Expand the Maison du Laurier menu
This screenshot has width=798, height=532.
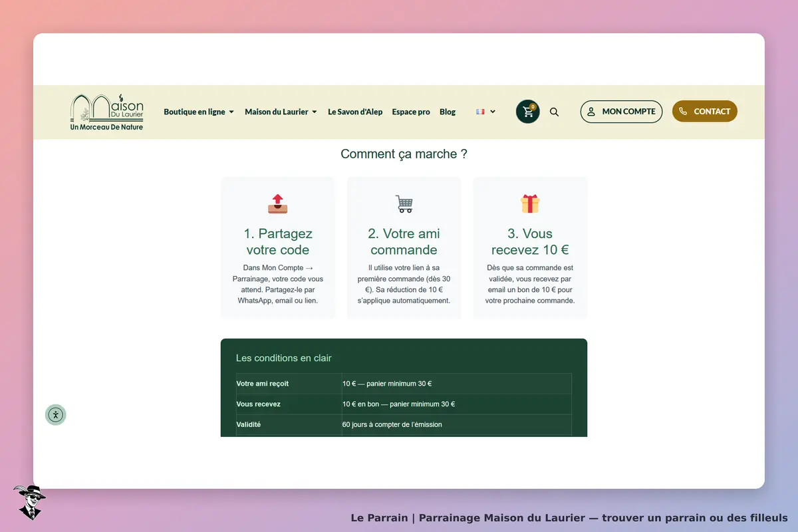click(281, 112)
